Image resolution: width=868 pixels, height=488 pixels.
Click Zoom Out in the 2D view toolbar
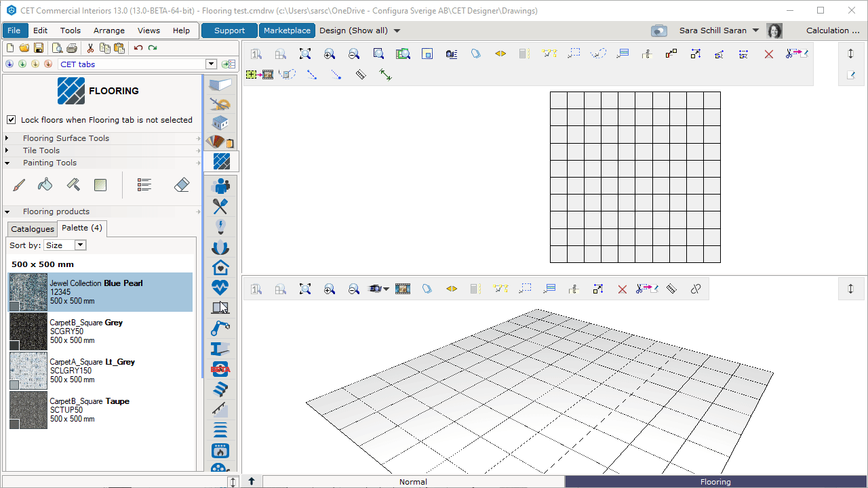tap(354, 54)
